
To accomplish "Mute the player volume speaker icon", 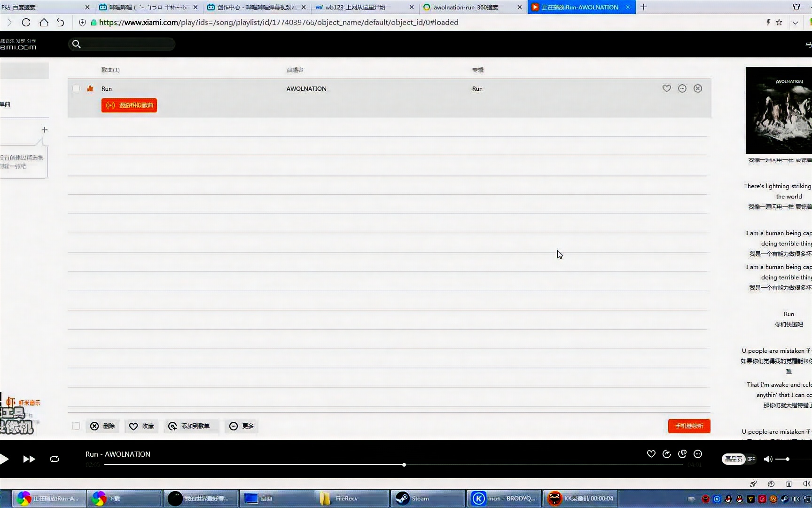I will click(x=768, y=459).
